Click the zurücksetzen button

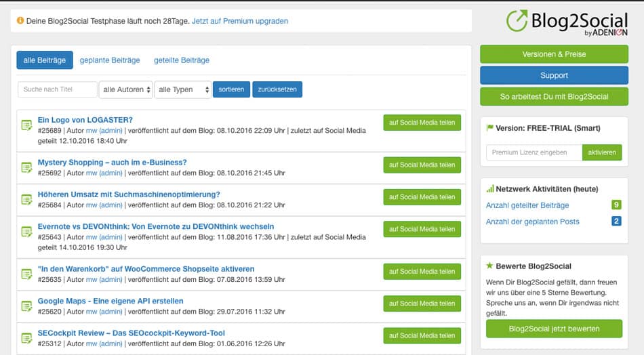[277, 89]
